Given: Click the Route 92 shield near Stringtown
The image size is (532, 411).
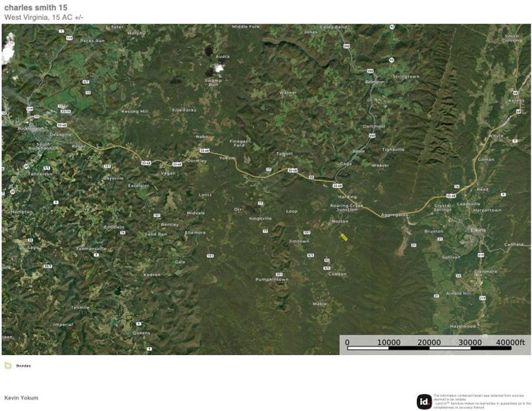Looking at the screenshot, I should click(x=391, y=59).
